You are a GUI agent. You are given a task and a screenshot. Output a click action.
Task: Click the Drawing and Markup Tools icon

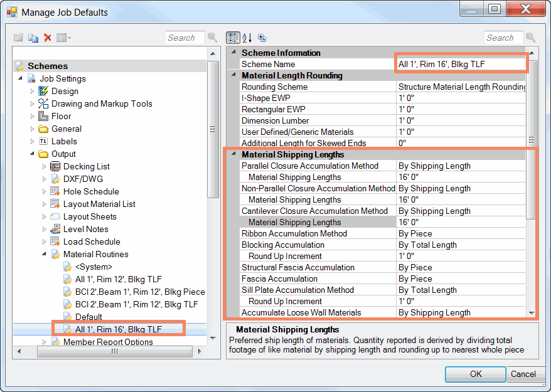tap(43, 103)
